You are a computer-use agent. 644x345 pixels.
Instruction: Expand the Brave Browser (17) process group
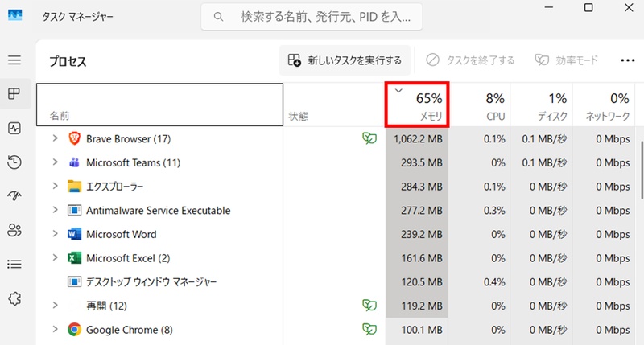pos(55,138)
